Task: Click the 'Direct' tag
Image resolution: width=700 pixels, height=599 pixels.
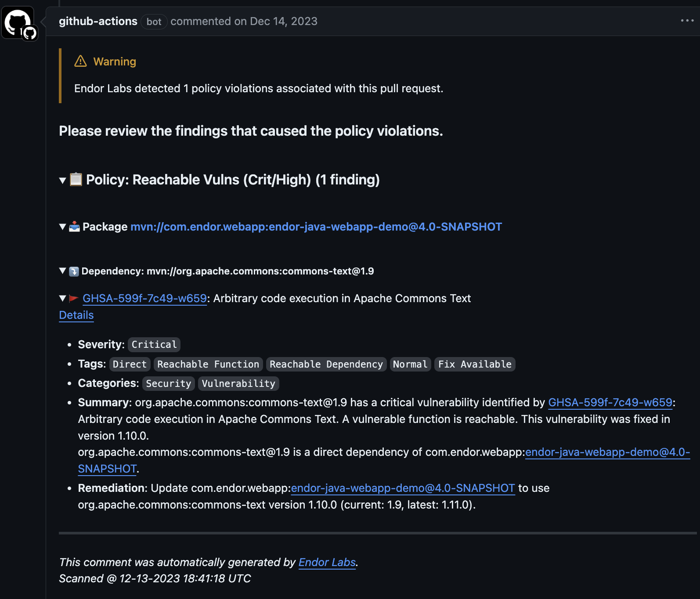Action: click(130, 364)
